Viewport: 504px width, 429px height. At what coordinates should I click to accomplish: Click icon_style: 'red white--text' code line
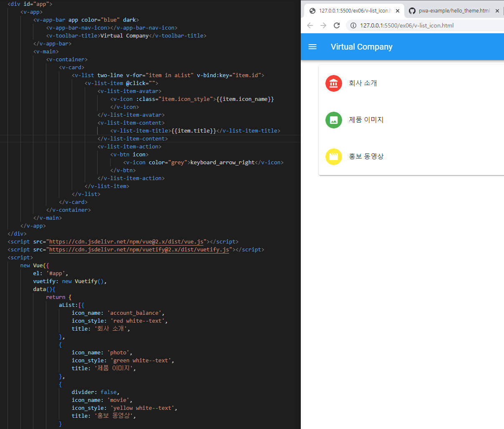click(x=120, y=321)
